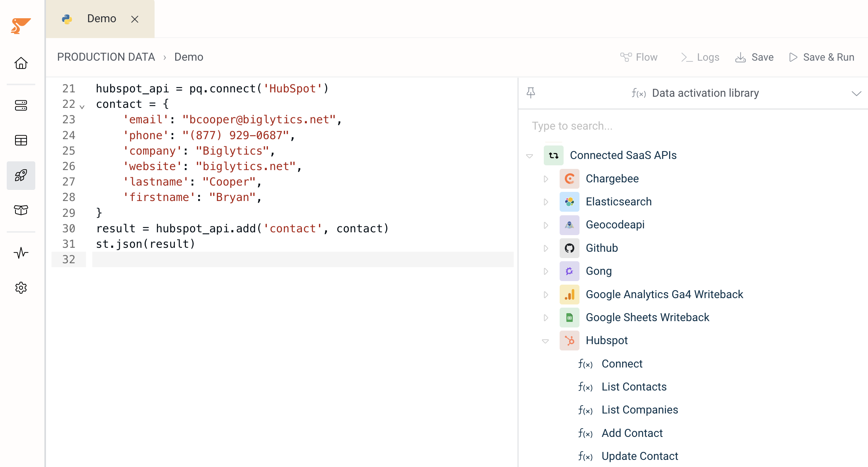The image size is (868, 467).
Task: Fold code block at line 22
Action: click(82, 107)
